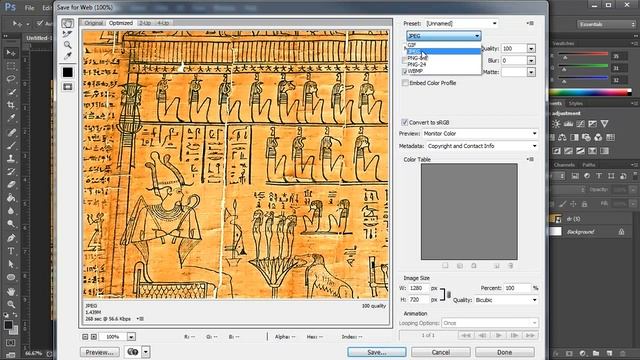The image size is (640, 360).
Task: Select the Lasso tool
Action: pos(11,79)
